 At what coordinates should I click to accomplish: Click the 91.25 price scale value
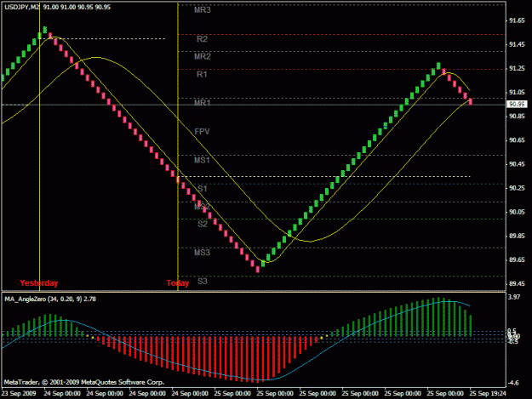[x=517, y=68]
